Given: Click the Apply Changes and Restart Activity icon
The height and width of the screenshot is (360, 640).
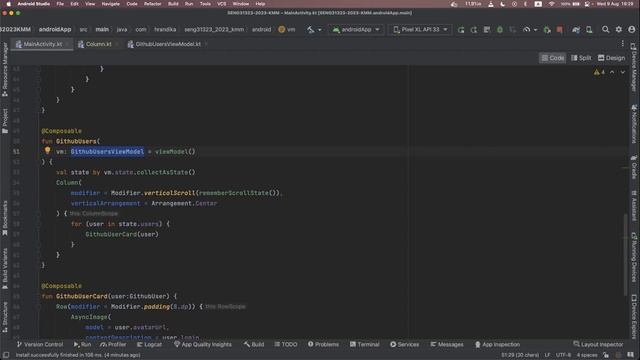Looking at the screenshot, I should 474,29.
